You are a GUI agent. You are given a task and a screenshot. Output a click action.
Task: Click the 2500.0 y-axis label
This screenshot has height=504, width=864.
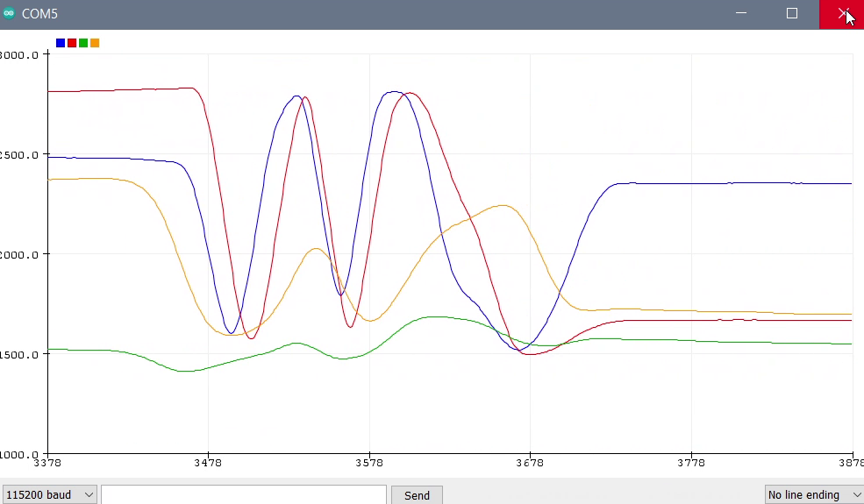pyautogui.click(x=19, y=155)
